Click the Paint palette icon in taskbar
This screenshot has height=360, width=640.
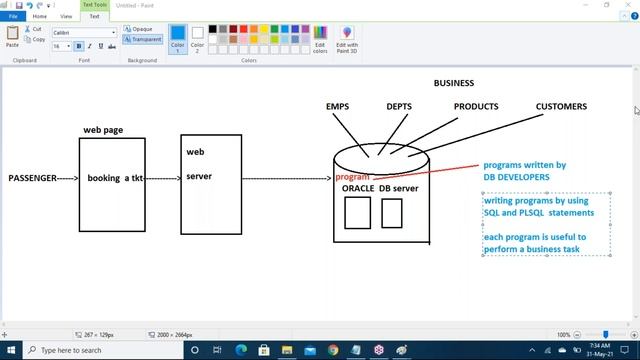pos(402,350)
